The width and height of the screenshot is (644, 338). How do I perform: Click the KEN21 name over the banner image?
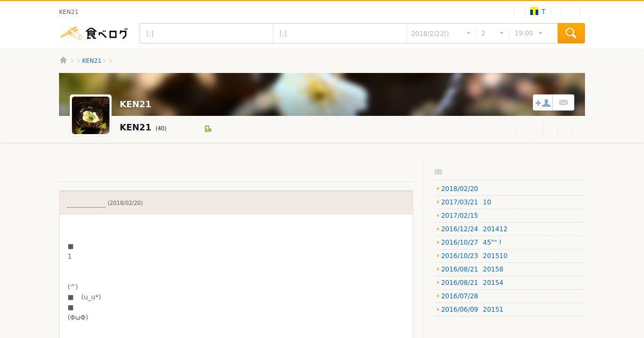135,104
